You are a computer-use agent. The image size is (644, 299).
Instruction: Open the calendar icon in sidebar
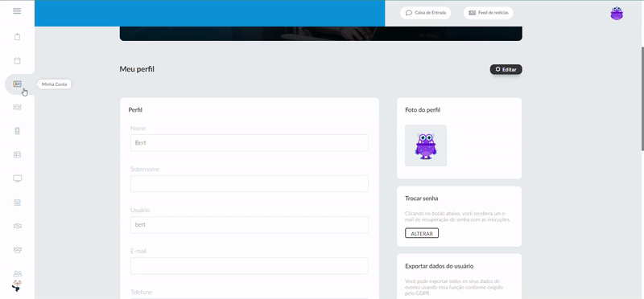(x=17, y=61)
